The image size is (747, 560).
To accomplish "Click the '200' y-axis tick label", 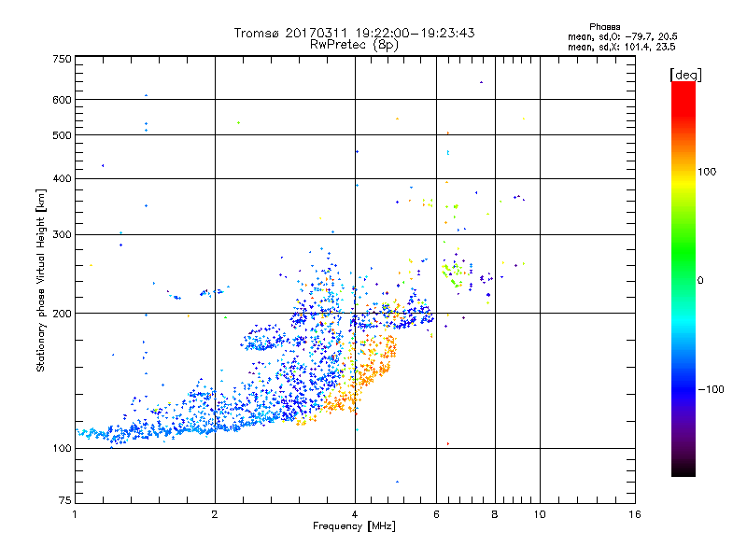I will point(62,314).
